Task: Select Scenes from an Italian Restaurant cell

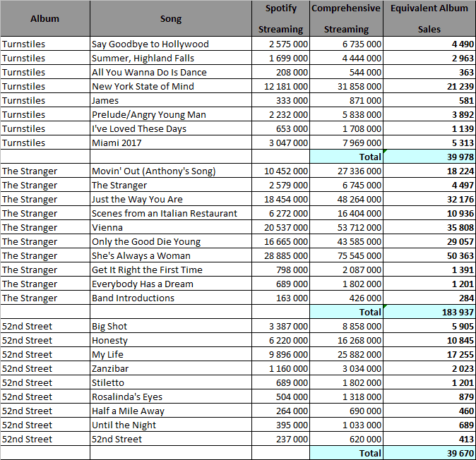Action: [171, 213]
